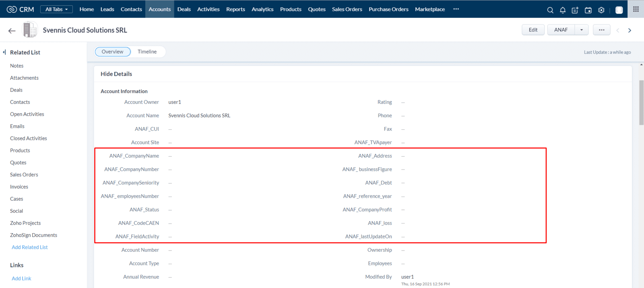Screen dimensions: 644x288
Task: Open notifications bell icon
Action: [x=563, y=10]
